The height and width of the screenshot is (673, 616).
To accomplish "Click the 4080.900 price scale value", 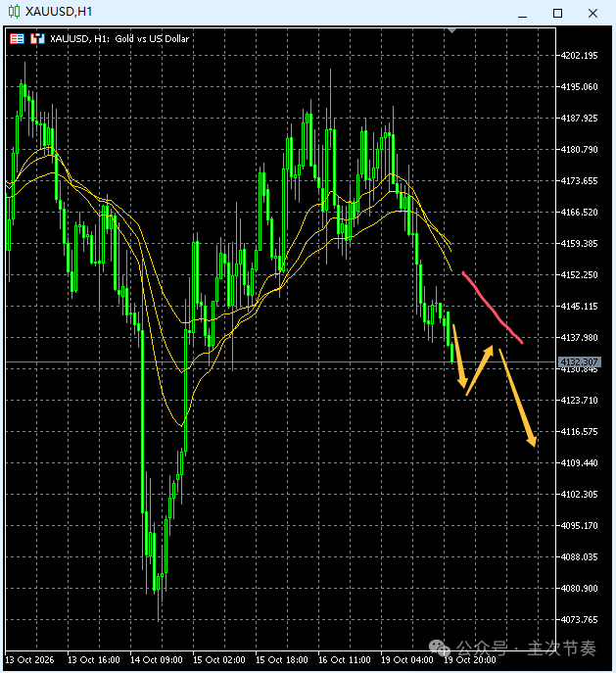I will click(x=579, y=588).
